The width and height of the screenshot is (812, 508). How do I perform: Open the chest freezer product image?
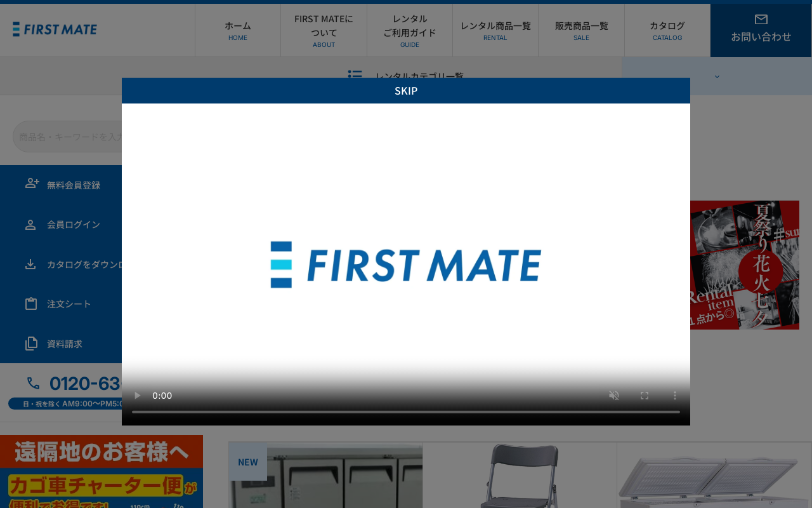point(714,476)
